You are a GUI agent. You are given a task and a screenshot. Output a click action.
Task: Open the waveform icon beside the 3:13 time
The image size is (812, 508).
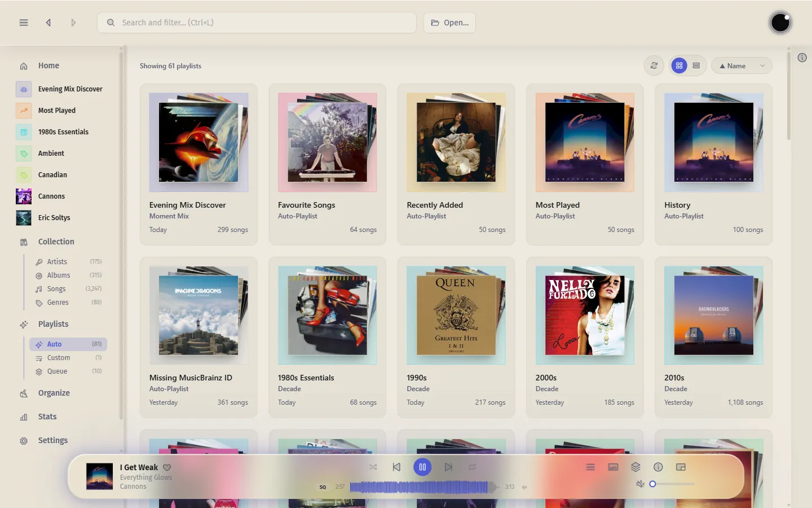coord(524,487)
